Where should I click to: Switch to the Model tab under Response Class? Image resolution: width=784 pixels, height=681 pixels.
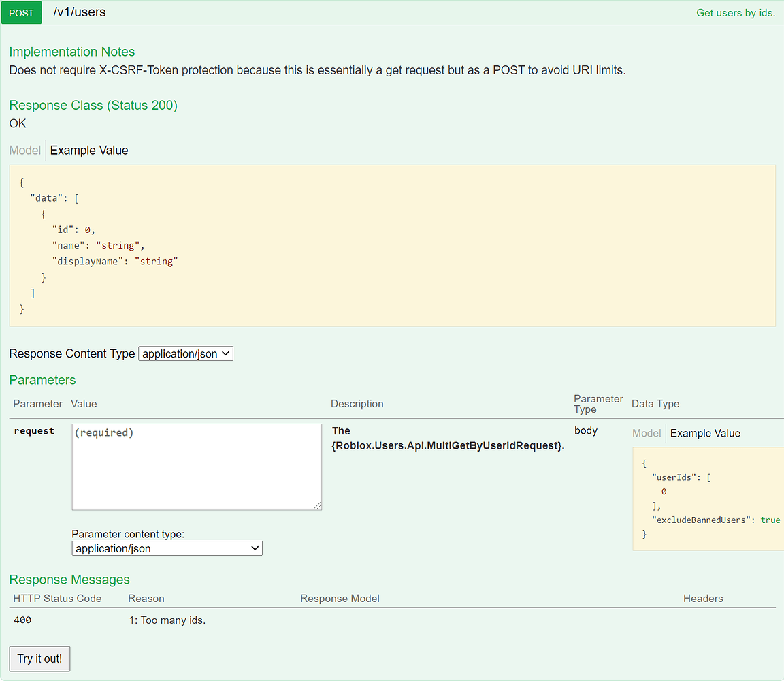[x=25, y=150]
